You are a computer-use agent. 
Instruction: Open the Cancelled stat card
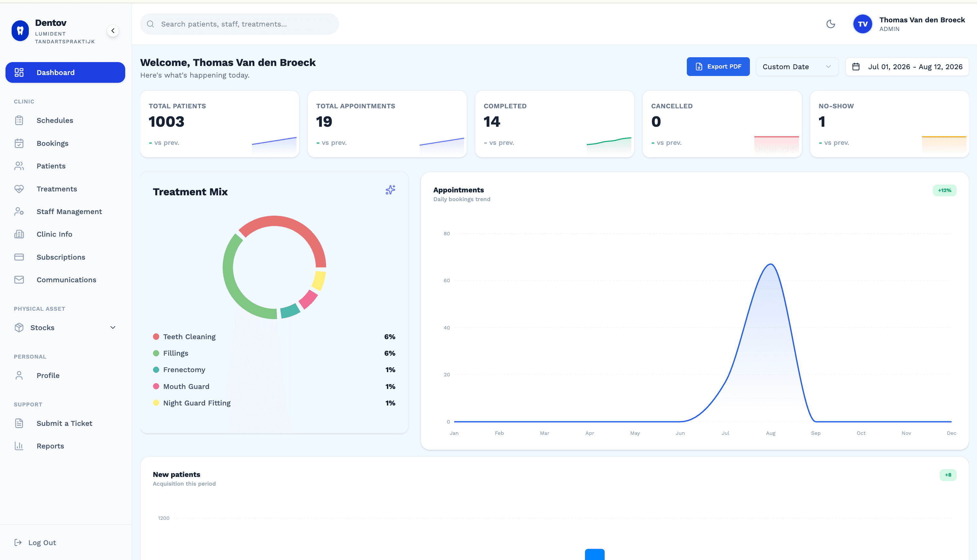[x=722, y=124]
